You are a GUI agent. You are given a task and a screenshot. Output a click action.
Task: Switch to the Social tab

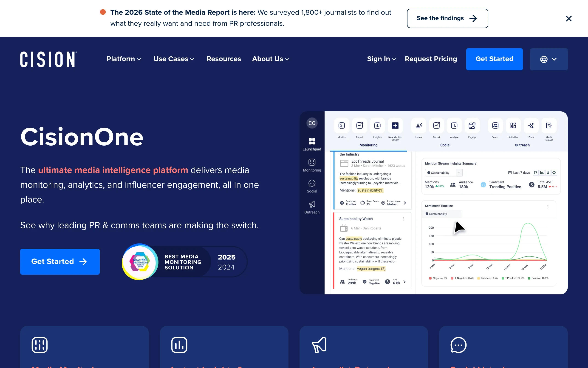point(445,145)
